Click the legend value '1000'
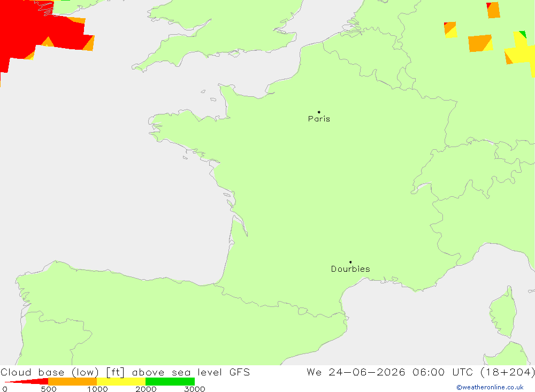 97,389
